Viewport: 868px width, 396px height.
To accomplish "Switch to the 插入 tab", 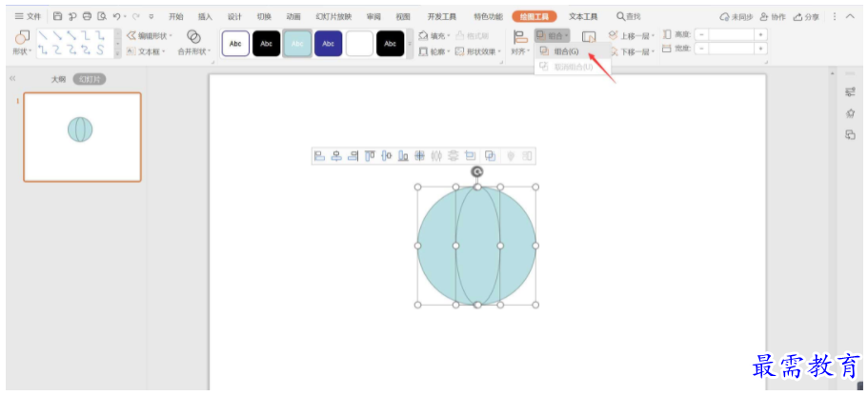I will coord(206,17).
